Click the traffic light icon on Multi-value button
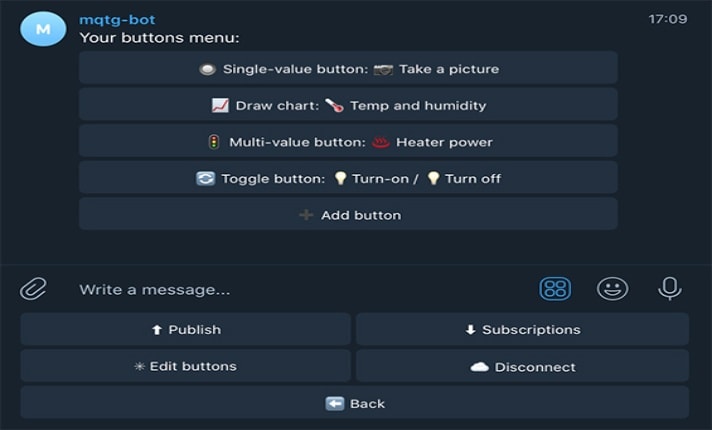Screen dimensions: 712x430 coord(214,142)
